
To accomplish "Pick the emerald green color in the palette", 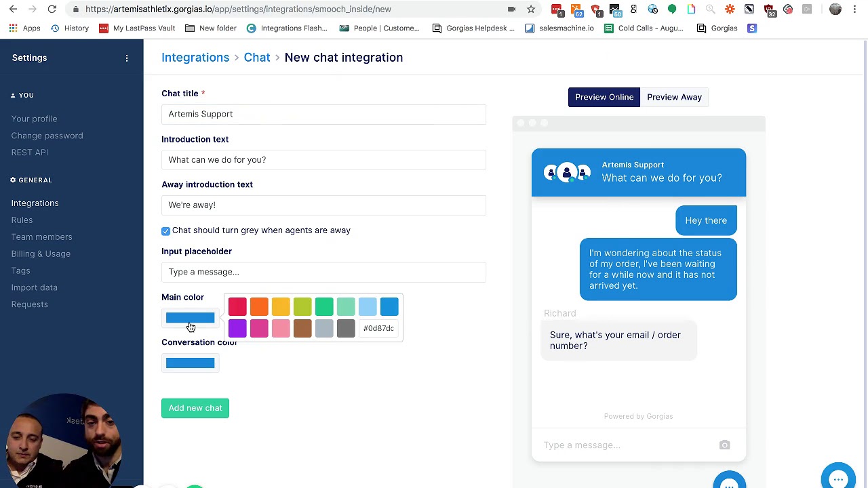I will pyautogui.click(x=324, y=307).
